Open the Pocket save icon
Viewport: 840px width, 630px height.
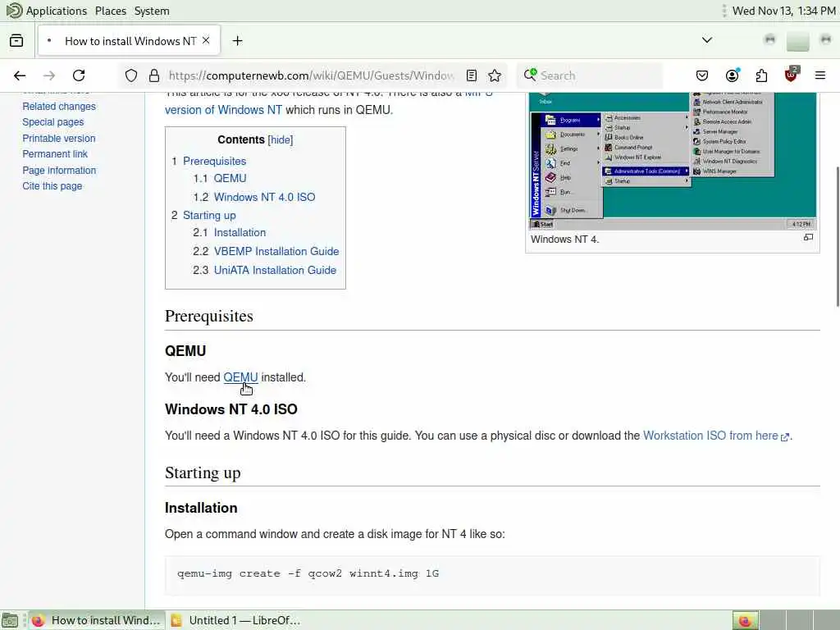pyautogui.click(x=702, y=75)
